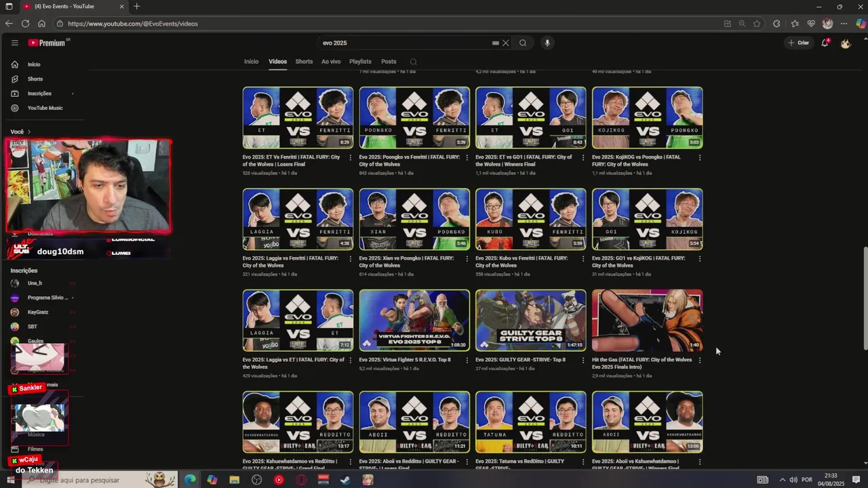Open the on-screen keyboard icon in the search box
The image size is (868, 488).
(496, 43)
